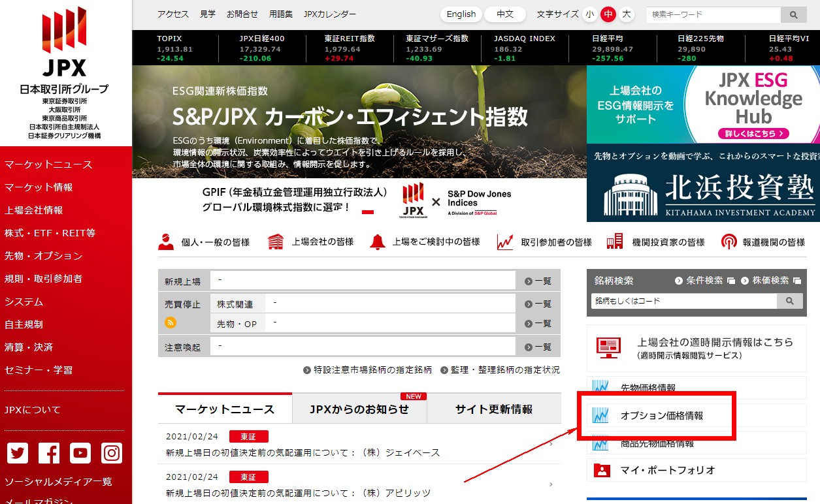Select small font size 小
The width and height of the screenshot is (820, 504).
coord(590,14)
